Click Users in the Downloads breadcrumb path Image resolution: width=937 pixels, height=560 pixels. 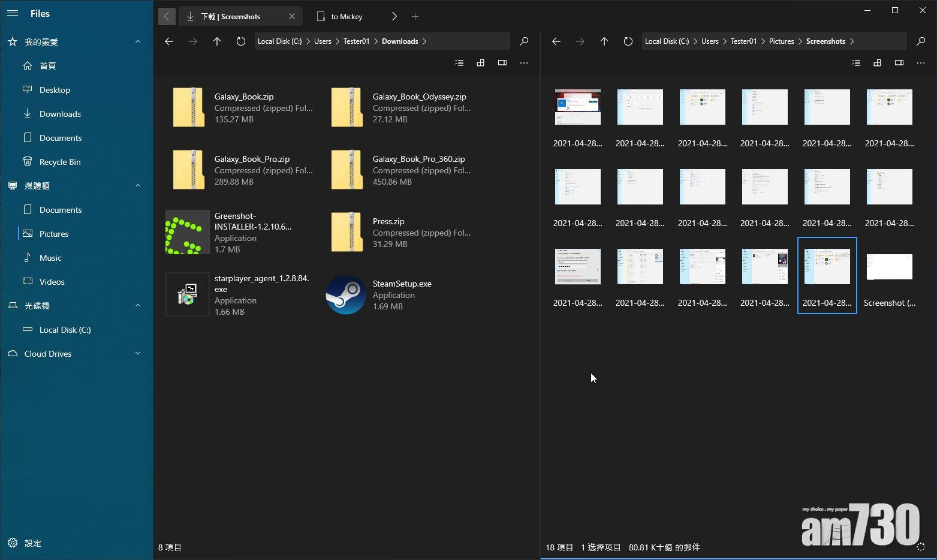(x=323, y=41)
